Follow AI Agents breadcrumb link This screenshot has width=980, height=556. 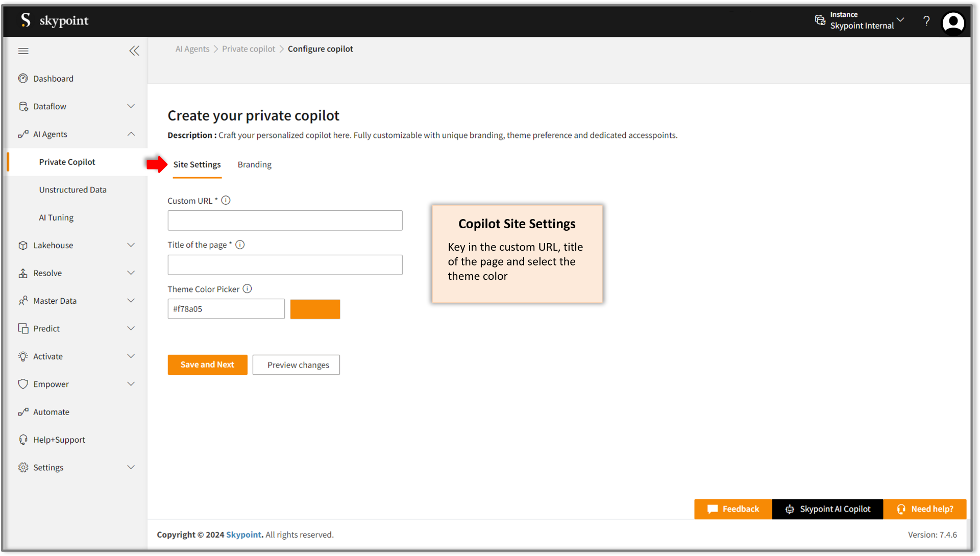tap(192, 49)
